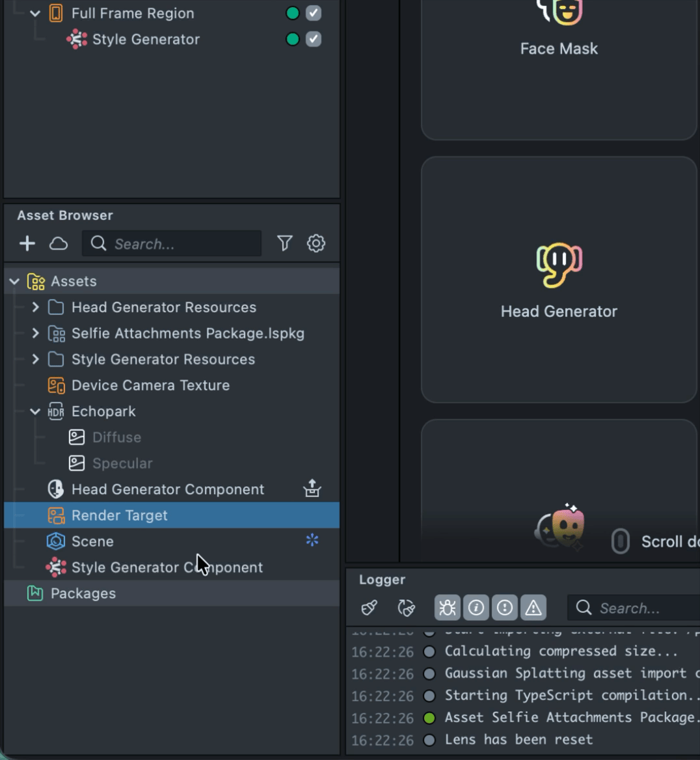Select the Head Generator card
Image resolution: width=700 pixels, height=760 pixels.
(x=559, y=280)
